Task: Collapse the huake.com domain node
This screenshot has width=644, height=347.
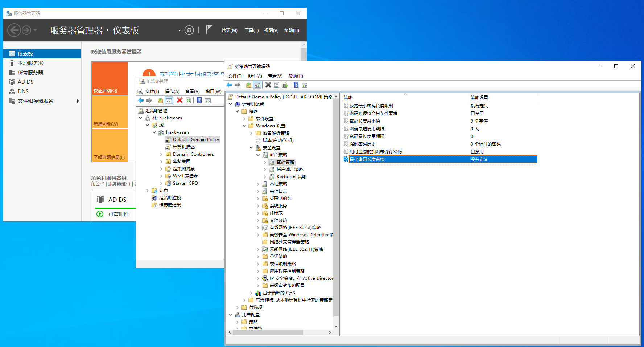Action: point(154,132)
